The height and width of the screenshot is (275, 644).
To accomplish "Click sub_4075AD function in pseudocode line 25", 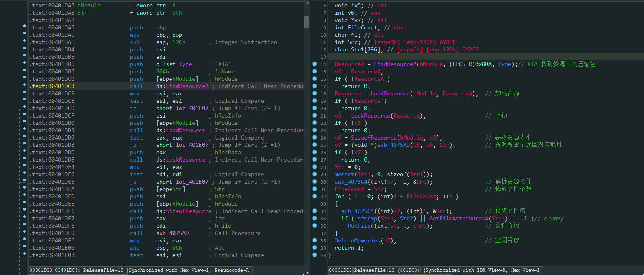I will click(394, 145).
